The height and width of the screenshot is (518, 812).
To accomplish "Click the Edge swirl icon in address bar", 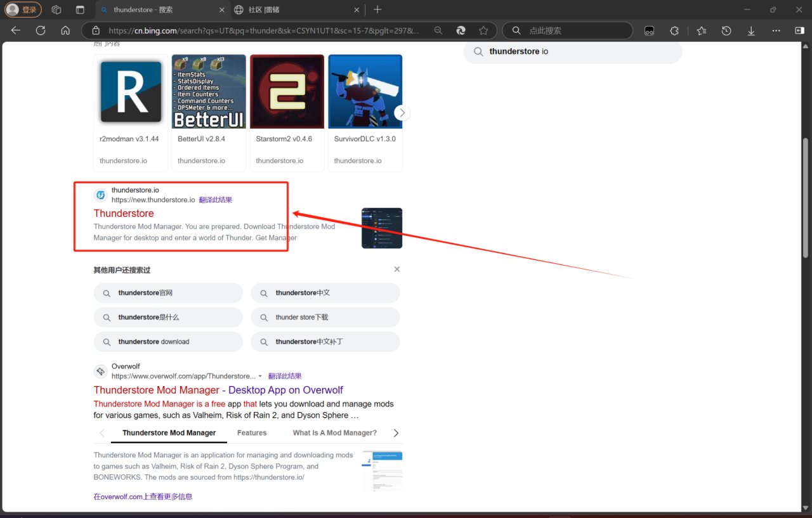I will (x=461, y=30).
